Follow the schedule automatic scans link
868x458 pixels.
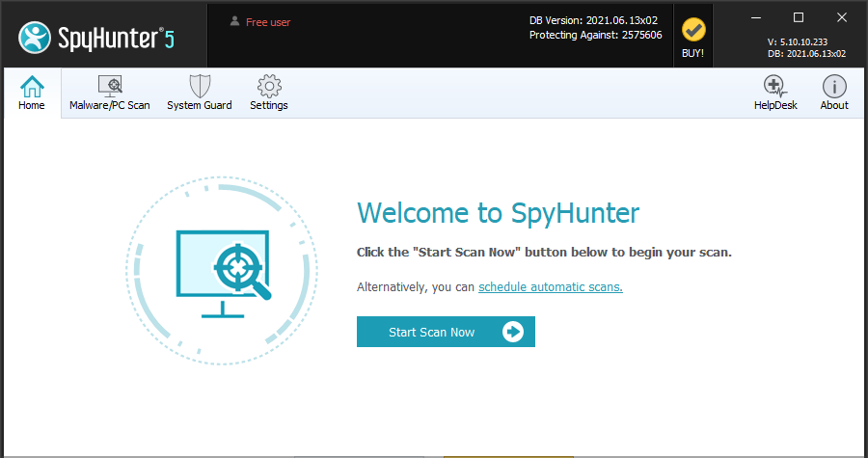click(551, 287)
